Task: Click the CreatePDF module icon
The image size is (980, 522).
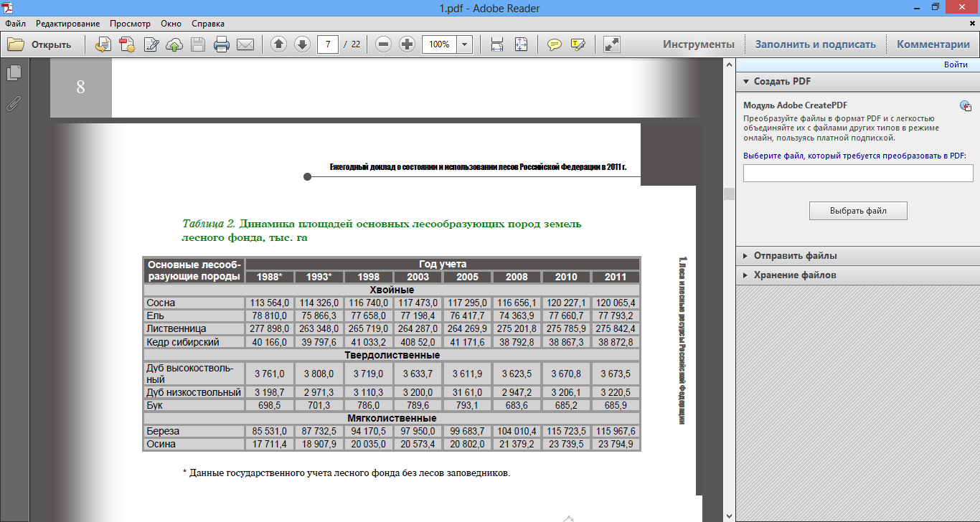Action: click(x=966, y=106)
